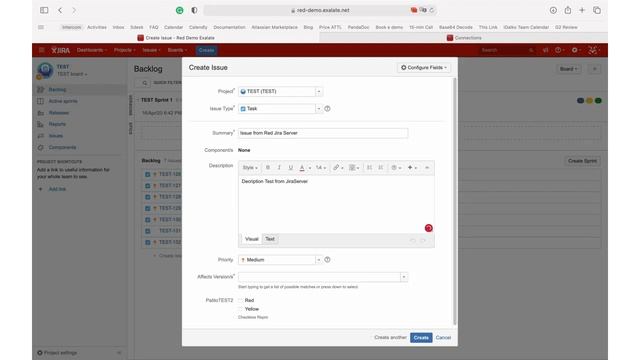The height and width of the screenshot is (360, 640).
Task: Click the red circular icon in description box
Action: point(429,228)
